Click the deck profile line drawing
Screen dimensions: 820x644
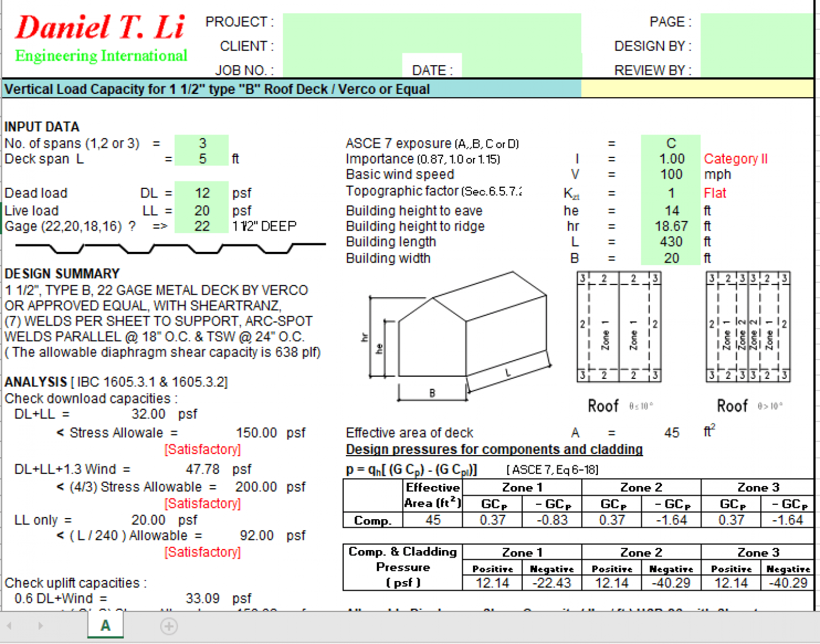pyautogui.click(x=170, y=248)
